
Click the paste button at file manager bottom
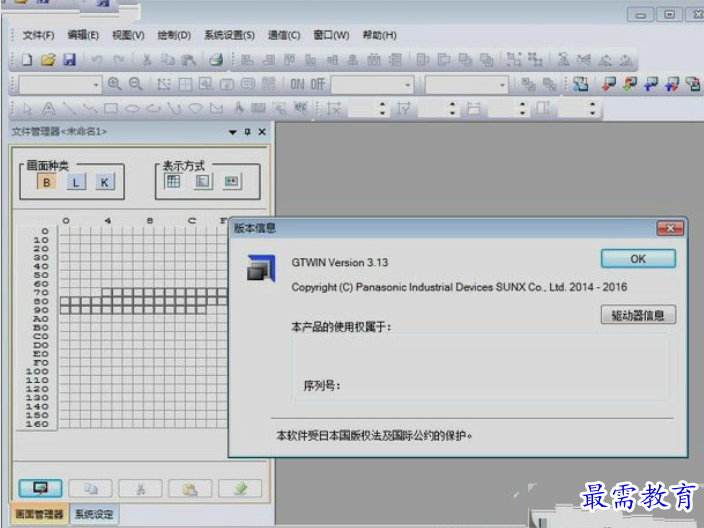click(190, 488)
